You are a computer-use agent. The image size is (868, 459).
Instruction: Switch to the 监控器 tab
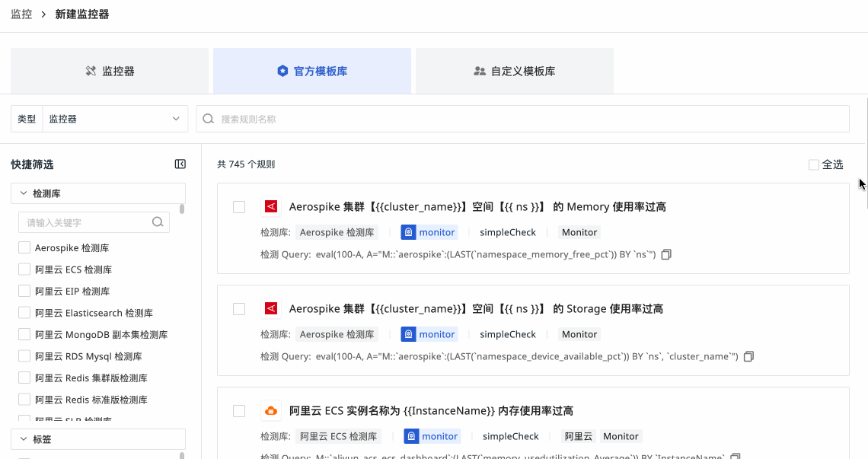click(x=110, y=71)
